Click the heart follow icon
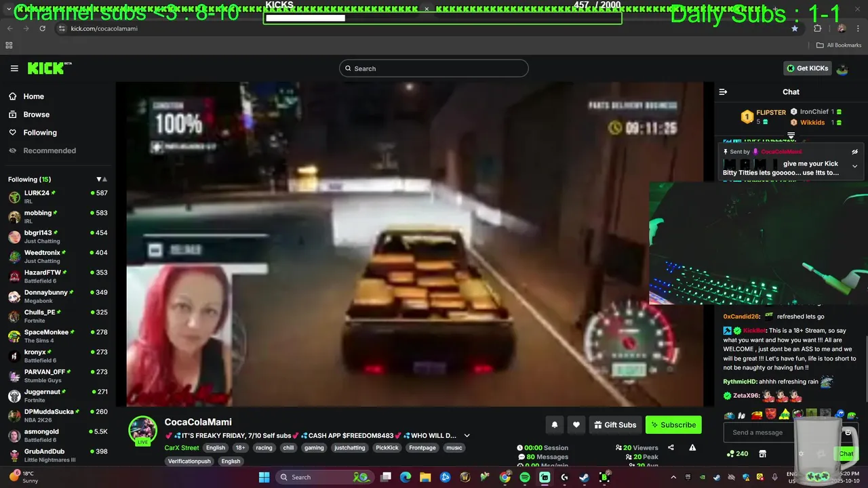The height and width of the screenshot is (488, 868). (x=576, y=425)
